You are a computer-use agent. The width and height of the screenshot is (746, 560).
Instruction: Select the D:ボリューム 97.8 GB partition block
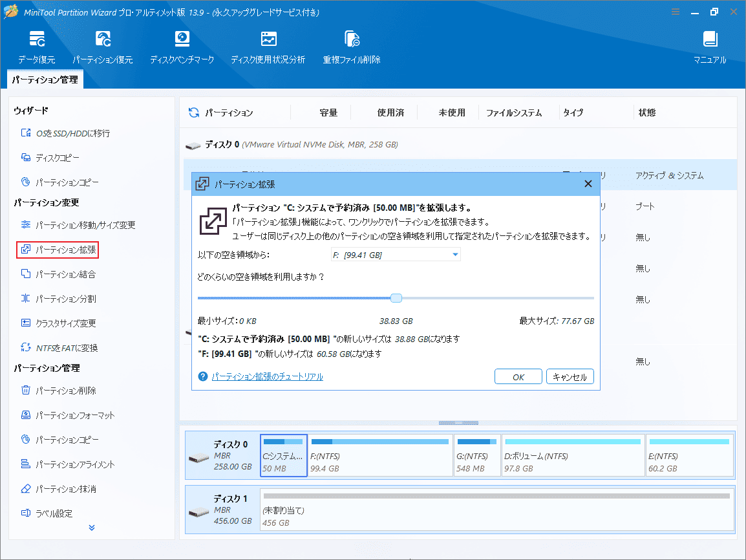click(573, 455)
